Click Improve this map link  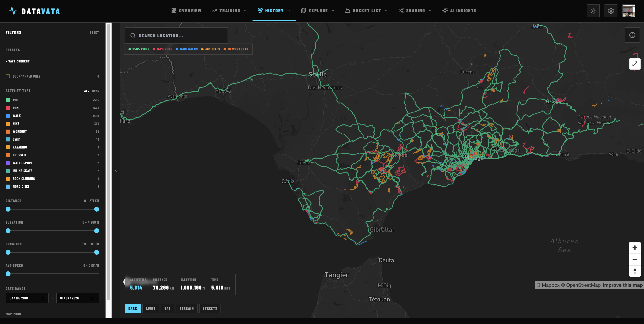click(x=622, y=285)
